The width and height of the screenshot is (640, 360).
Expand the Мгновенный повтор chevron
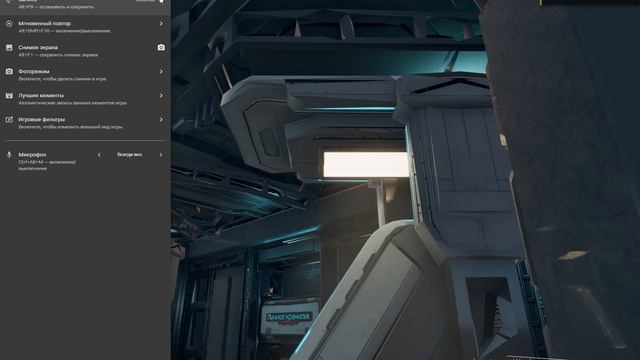tap(161, 24)
